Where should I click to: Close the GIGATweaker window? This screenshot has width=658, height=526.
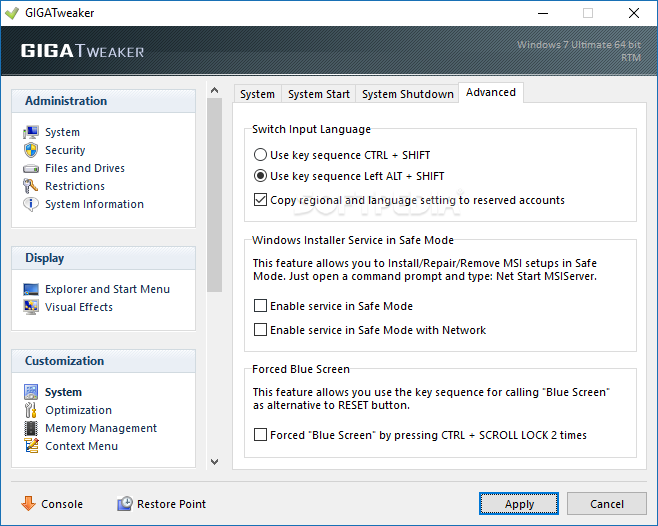pyautogui.click(x=634, y=13)
